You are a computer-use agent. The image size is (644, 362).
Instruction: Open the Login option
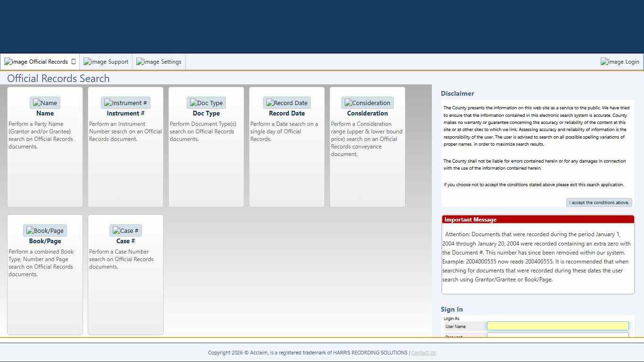pyautogui.click(x=619, y=61)
